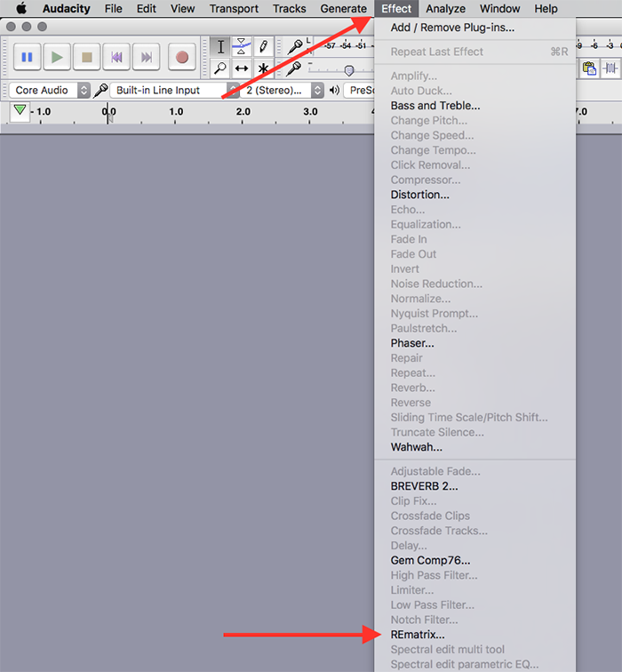
Task: Click the Reverb... menu entry
Action: pyautogui.click(x=474, y=388)
